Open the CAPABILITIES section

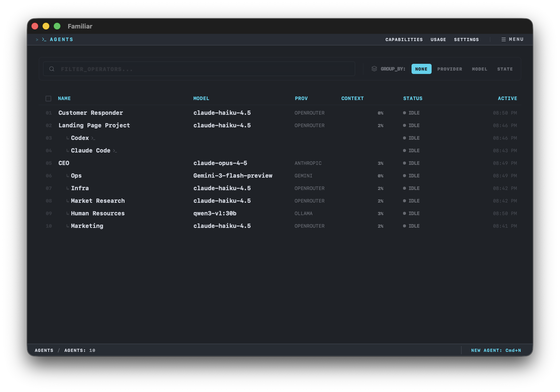(404, 39)
